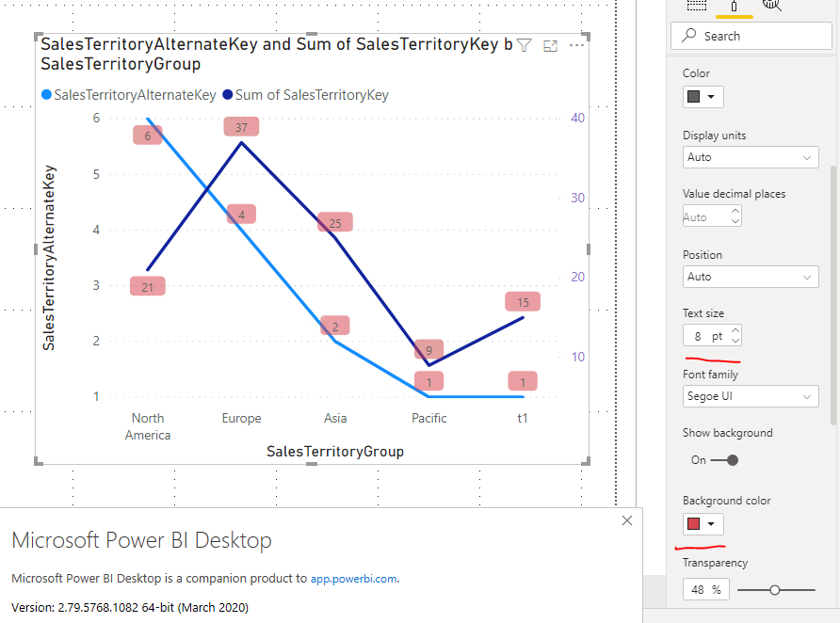840x623 pixels.
Task: Select the data label 6 at North America
Action: 147,136
